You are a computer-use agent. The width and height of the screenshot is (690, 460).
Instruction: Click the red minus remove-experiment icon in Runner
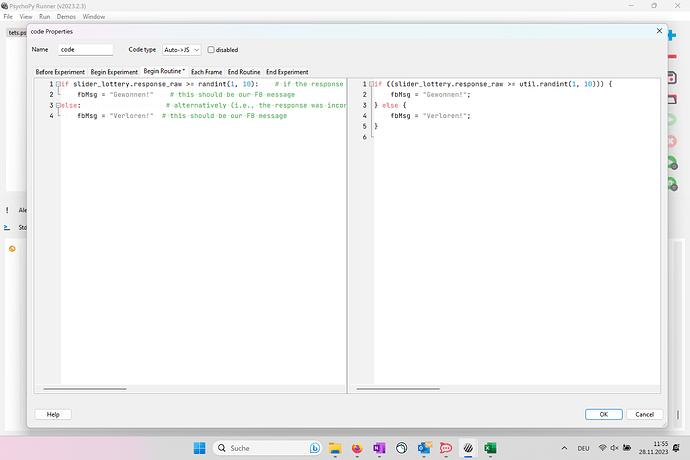[672, 56]
